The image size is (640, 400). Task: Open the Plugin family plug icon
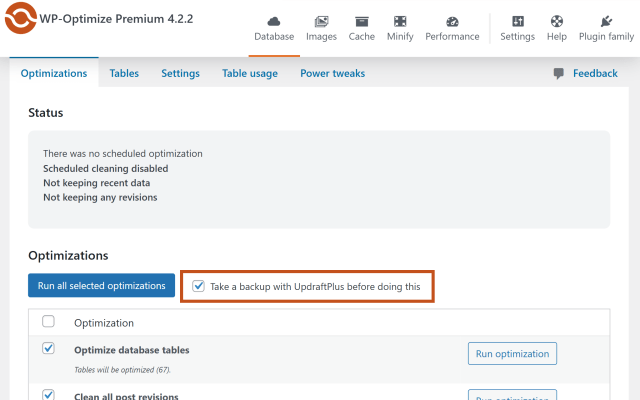[606, 21]
